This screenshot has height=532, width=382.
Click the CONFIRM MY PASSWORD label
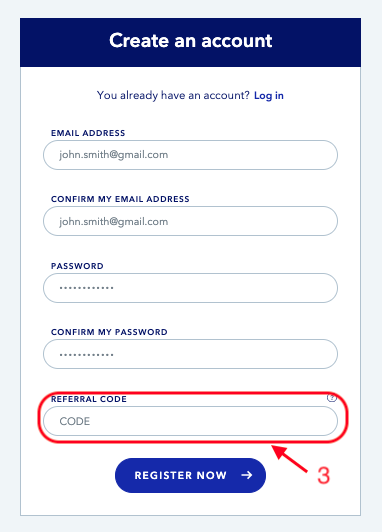[x=109, y=332]
